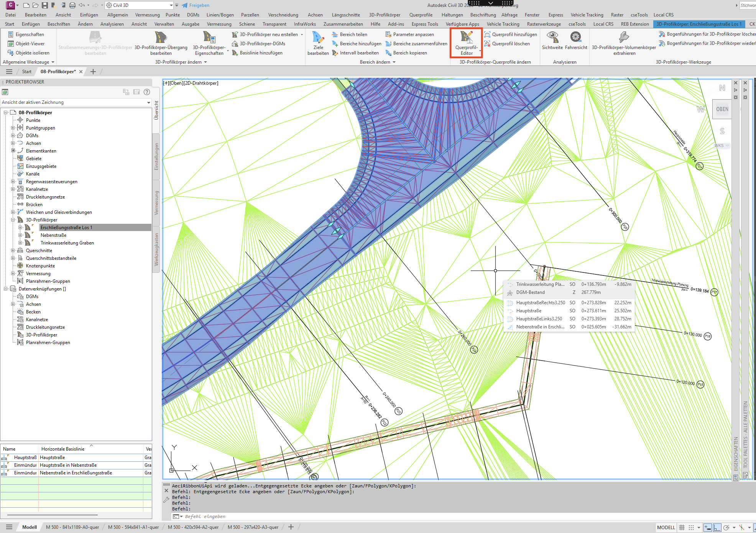Screen dimensions: 756x533
Task: Click the OBEN face of ViewCube
Action: click(x=722, y=109)
